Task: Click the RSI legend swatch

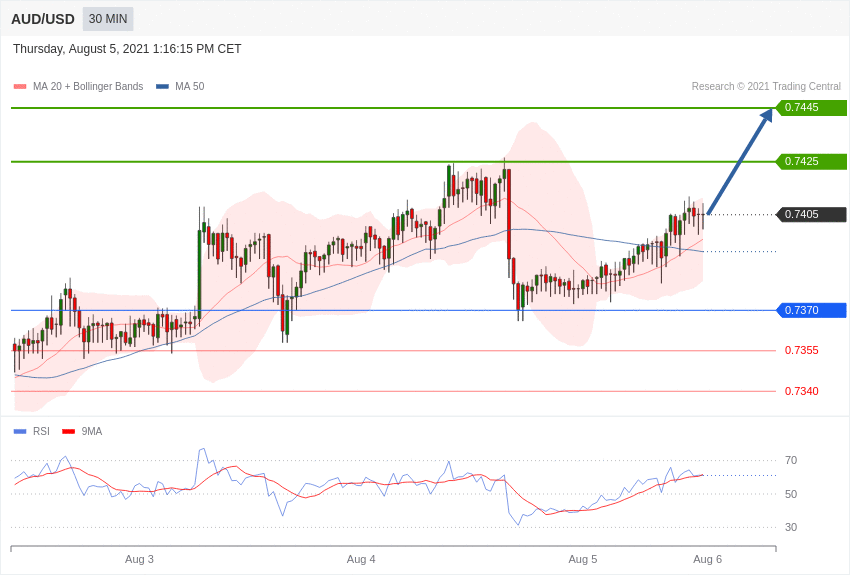Action: (x=20, y=432)
